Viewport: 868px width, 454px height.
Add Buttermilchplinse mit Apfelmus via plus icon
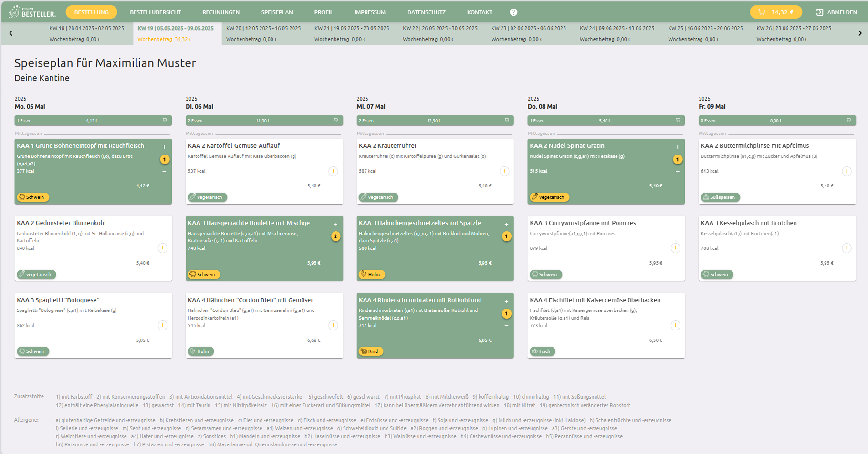[x=846, y=171]
